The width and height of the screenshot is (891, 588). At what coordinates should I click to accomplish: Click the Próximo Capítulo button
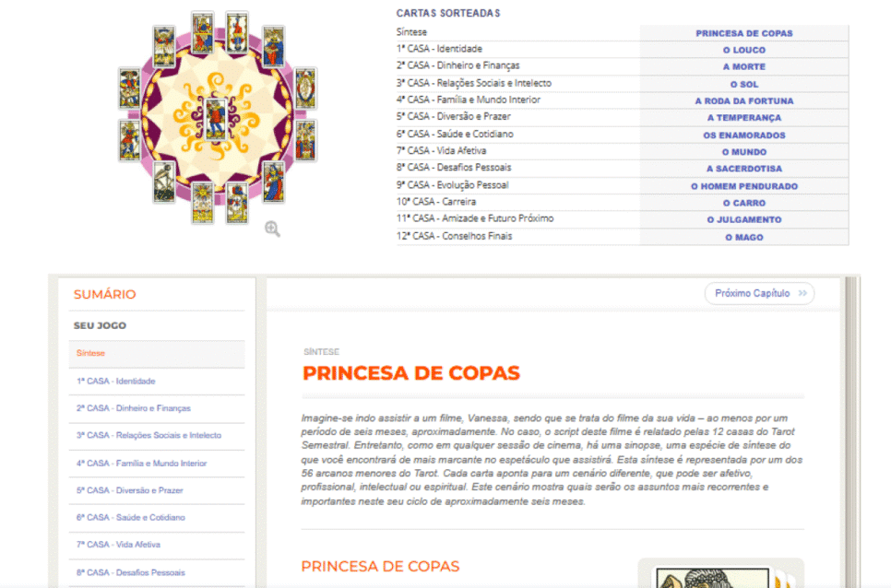coord(759,293)
